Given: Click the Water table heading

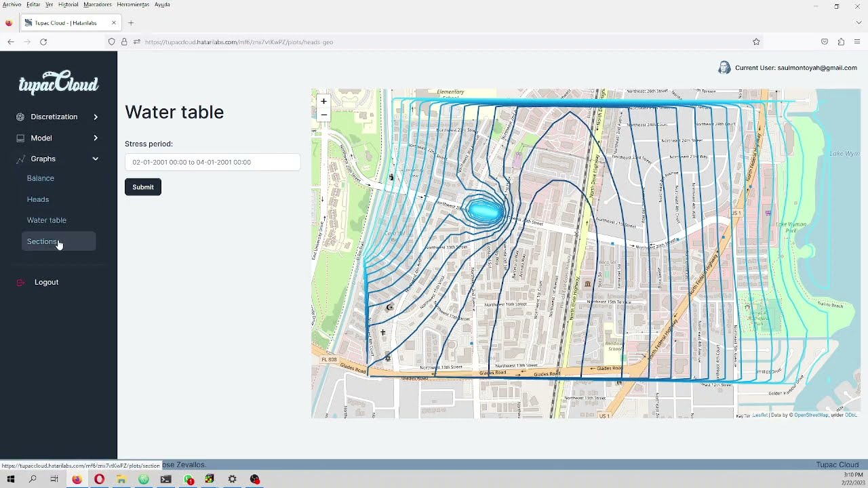Looking at the screenshot, I should click(174, 113).
